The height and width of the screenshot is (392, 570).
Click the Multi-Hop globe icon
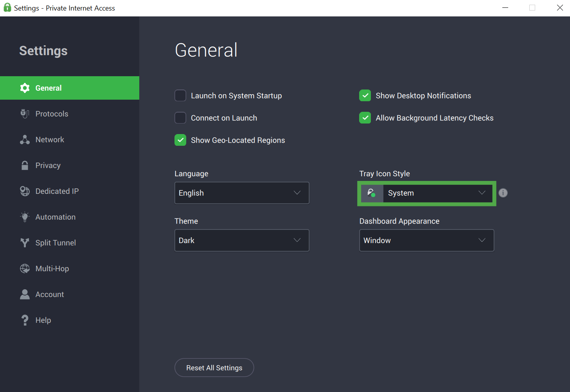25,268
